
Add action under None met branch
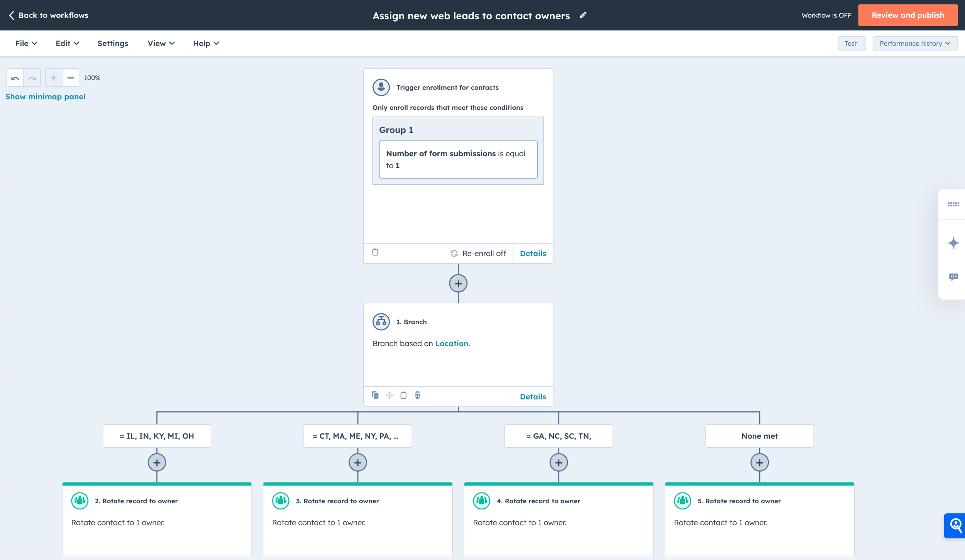[759, 462]
